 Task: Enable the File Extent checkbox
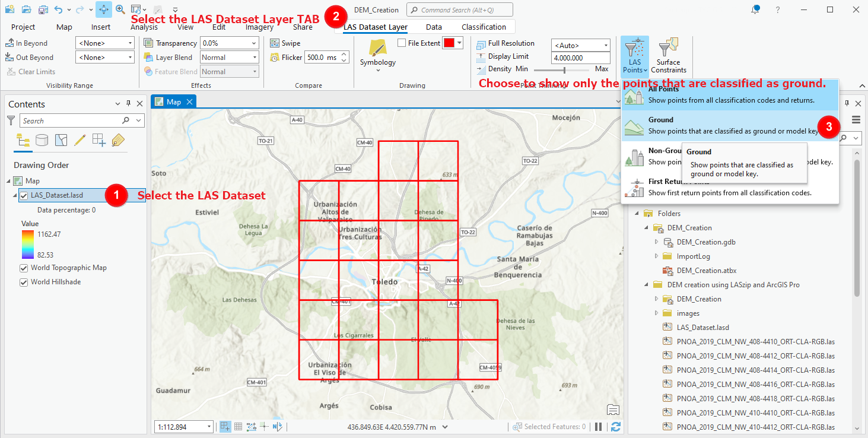pos(402,43)
